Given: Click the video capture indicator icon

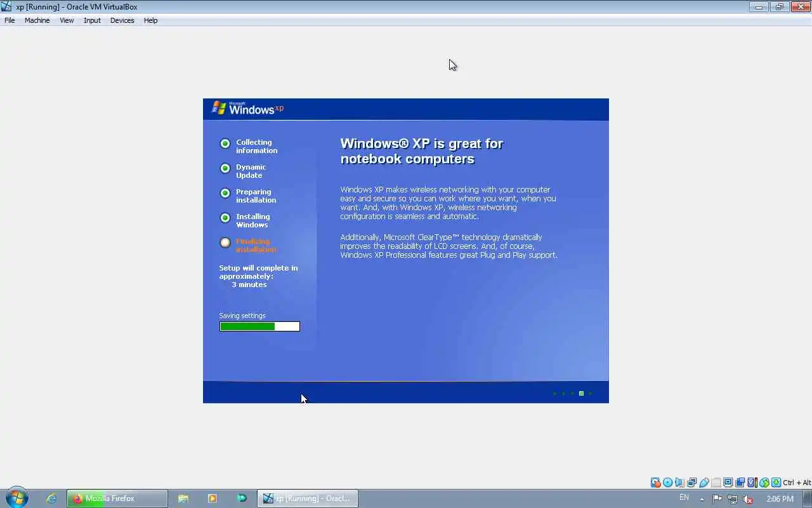Looking at the screenshot, I should coord(740,483).
